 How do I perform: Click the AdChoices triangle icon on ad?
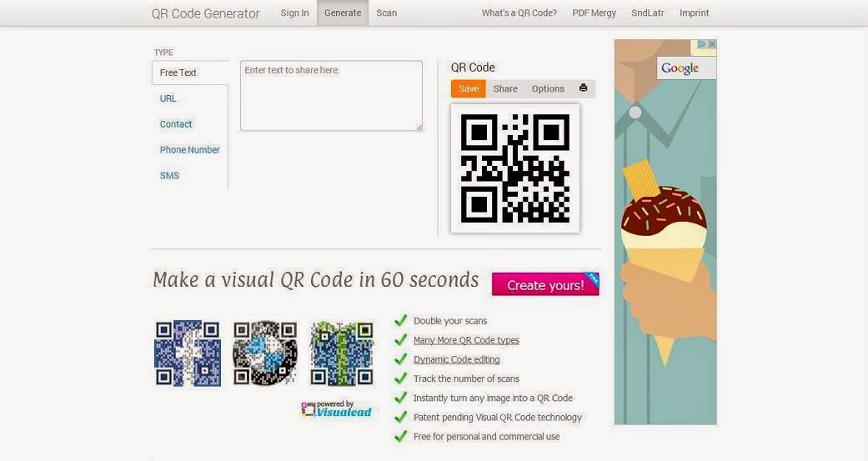702,44
